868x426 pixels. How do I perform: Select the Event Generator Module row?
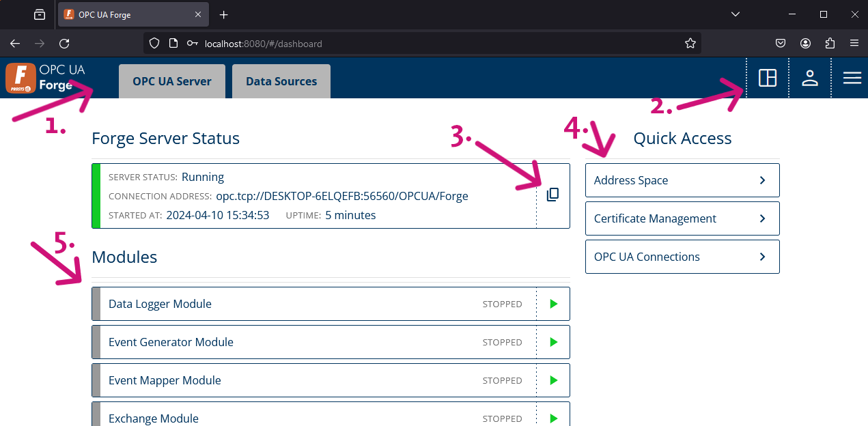(331, 342)
